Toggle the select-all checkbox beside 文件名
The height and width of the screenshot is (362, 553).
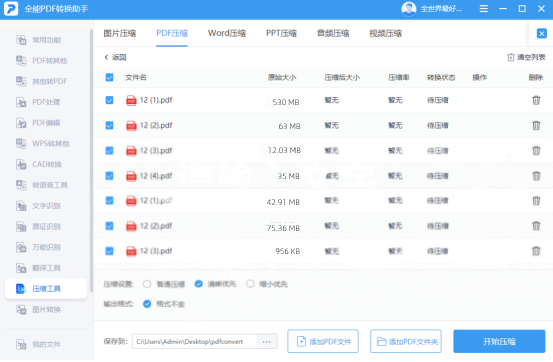tap(109, 77)
